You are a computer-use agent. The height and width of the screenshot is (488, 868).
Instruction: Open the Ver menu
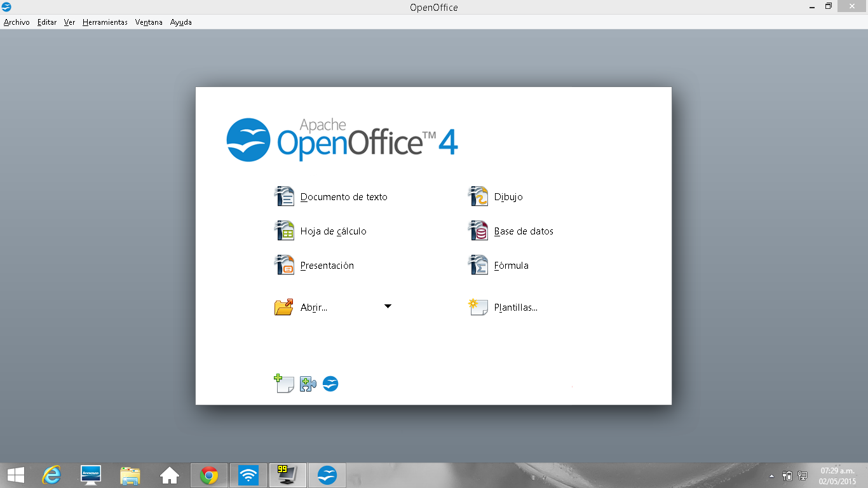69,22
